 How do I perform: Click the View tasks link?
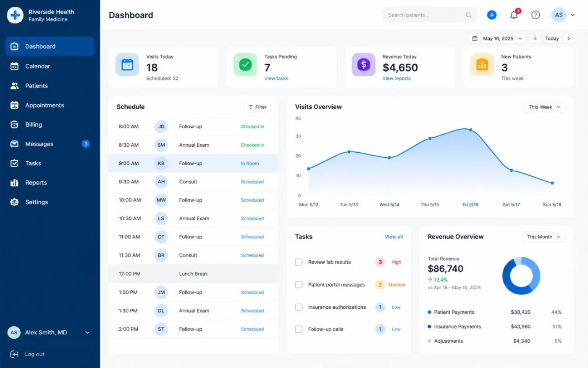tap(276, 78)
